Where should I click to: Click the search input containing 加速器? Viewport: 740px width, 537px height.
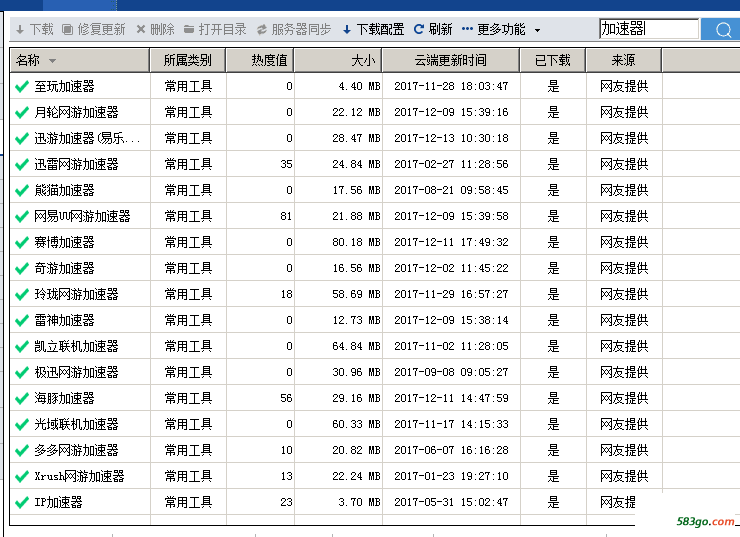(649, 29)
